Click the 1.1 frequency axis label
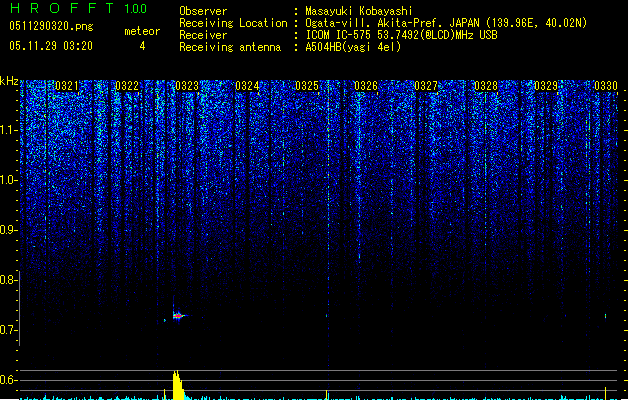The width and height of the screenshot is (629, 400). pos(8,130)
